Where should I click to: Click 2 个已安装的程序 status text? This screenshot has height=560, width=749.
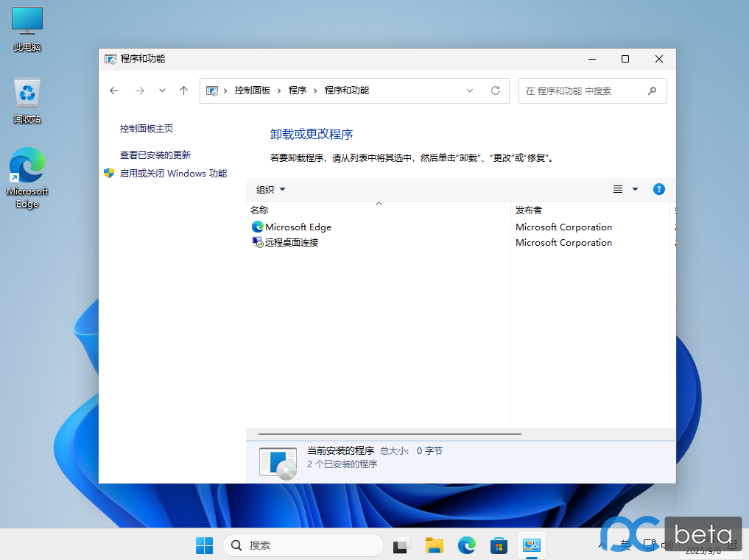[342, 464]
